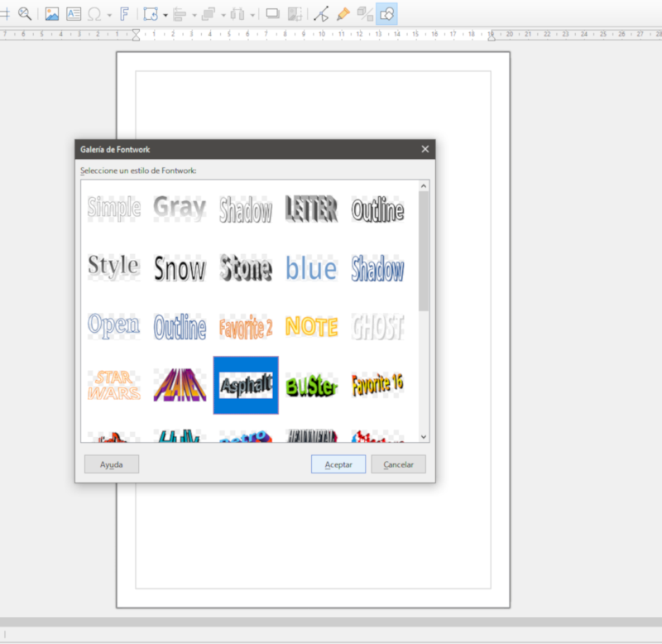Viewport: 662px width, 644px height.
Task: Select the Edit Points toolbar icon
Action: 321,13
